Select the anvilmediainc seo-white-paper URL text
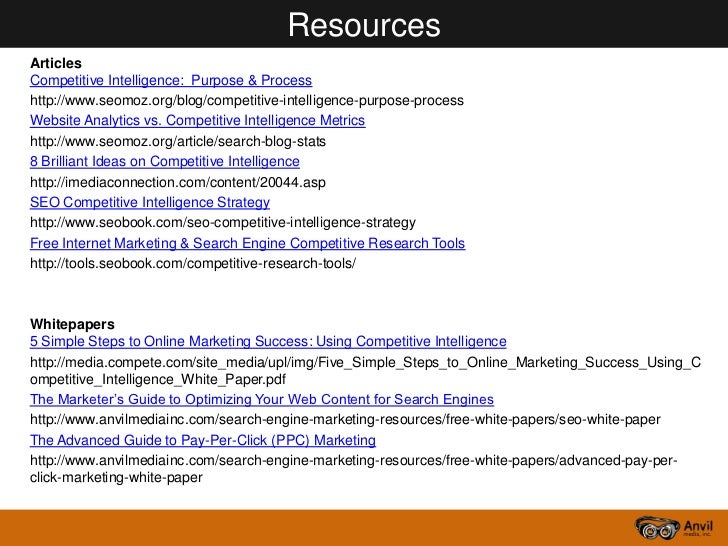The height and width of the screenshot is (546, 728). point(345,420)
